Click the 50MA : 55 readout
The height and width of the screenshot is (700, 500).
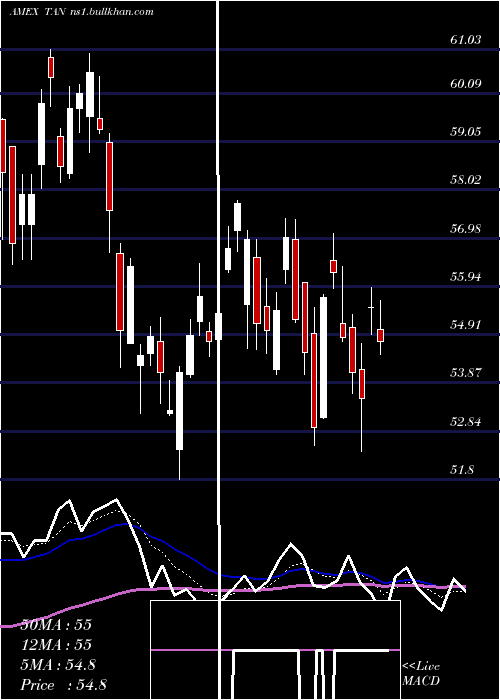click(x=56, y=625)
